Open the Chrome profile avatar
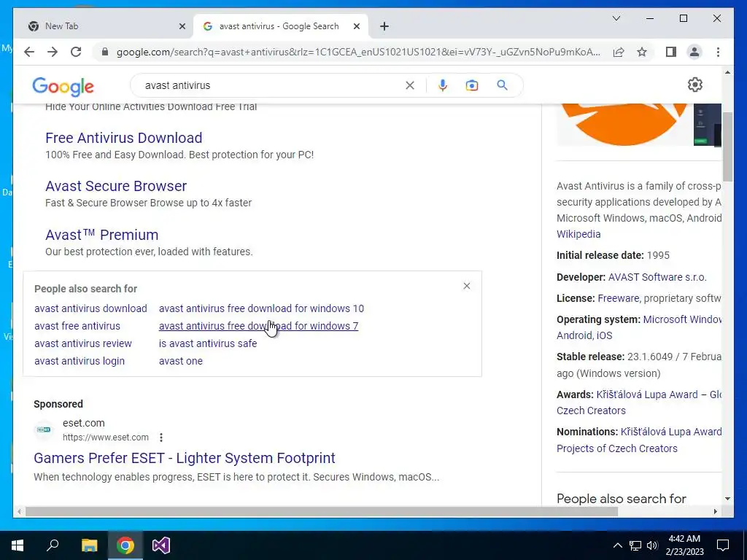 coord(694,52)
